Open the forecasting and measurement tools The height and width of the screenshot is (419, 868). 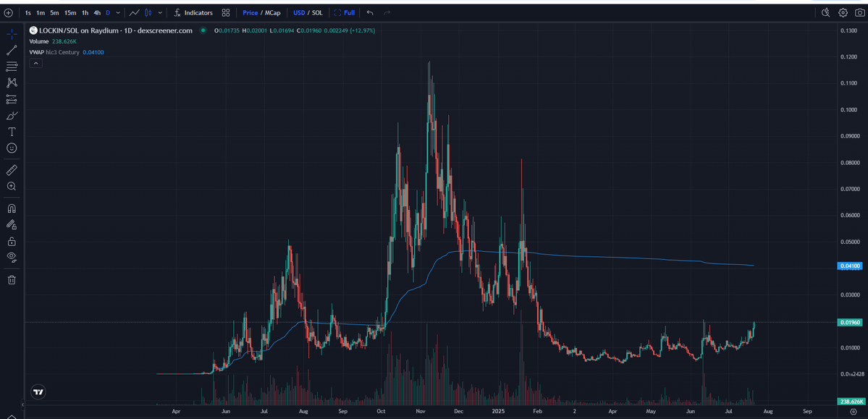coord(11,99)
